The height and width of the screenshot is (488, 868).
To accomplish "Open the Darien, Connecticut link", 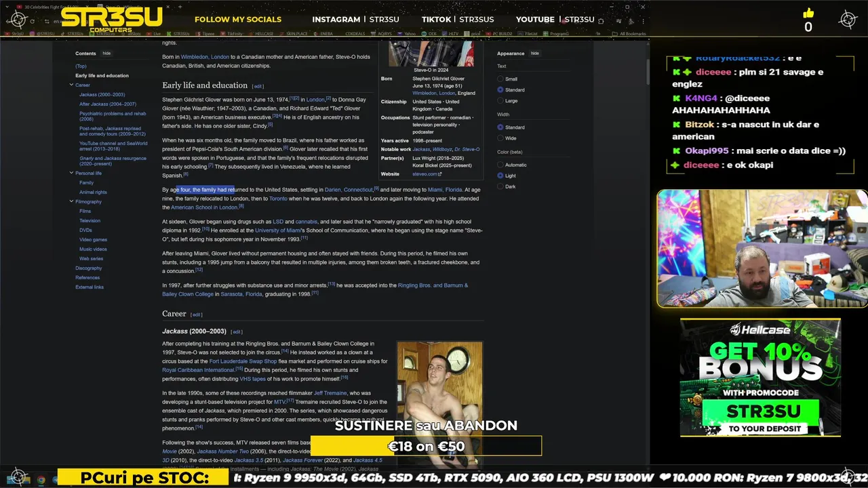I will click(349, 190).
